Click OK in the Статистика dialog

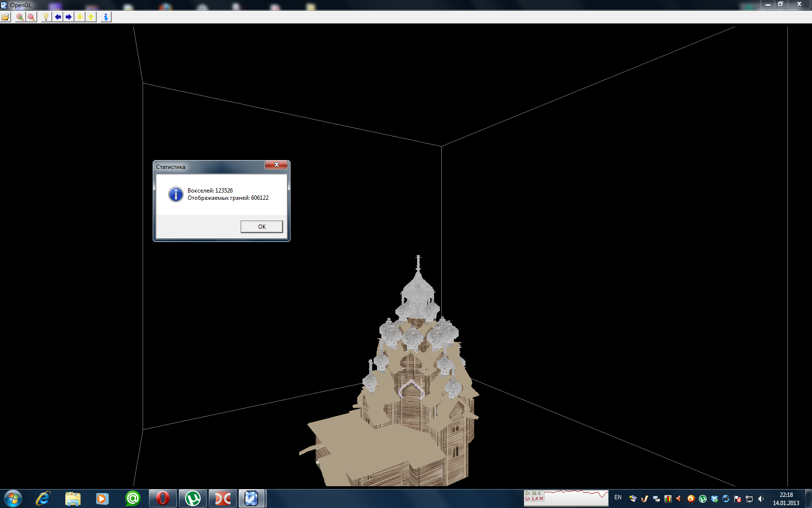coord(261,226)
